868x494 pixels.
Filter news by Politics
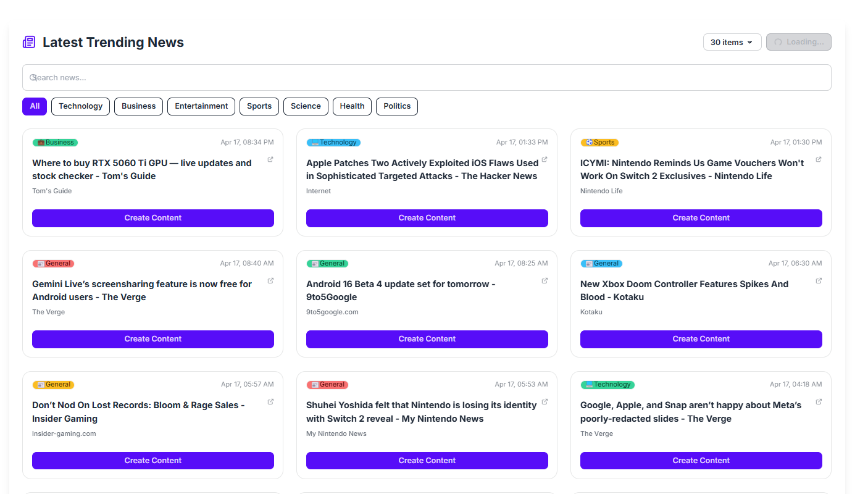397,106
